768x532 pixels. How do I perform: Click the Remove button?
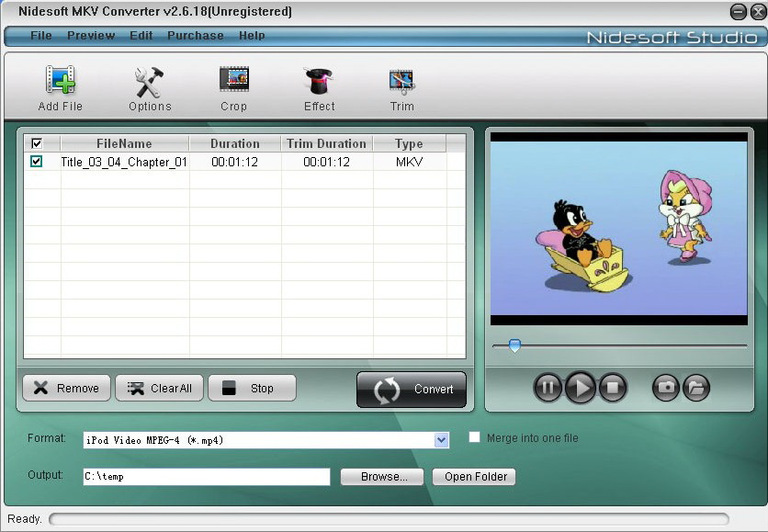[67, 388]
